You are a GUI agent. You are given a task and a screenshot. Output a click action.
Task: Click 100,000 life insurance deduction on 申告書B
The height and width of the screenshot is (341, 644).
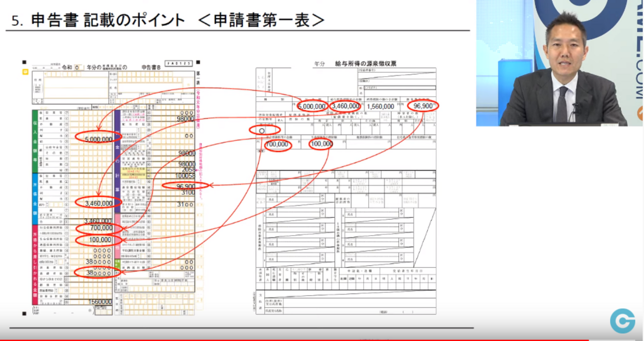(x=101, y=240)
